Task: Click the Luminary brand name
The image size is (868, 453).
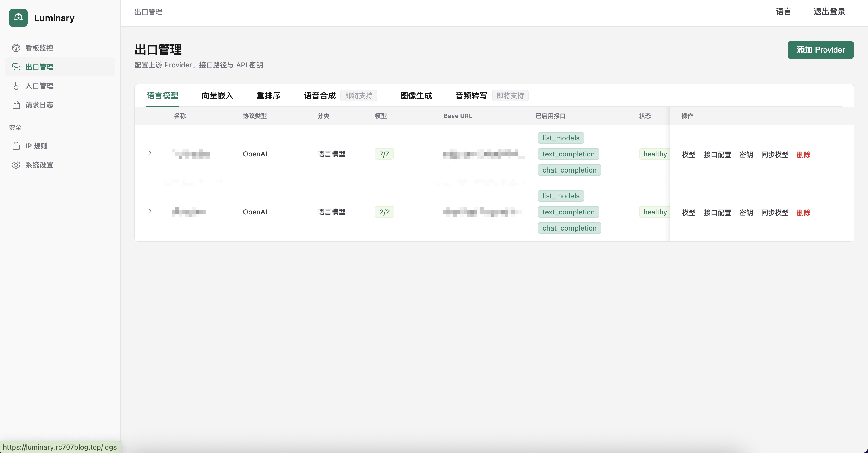Action: tap(54, 18)
